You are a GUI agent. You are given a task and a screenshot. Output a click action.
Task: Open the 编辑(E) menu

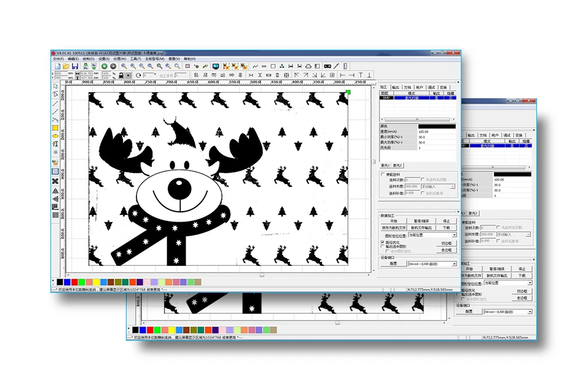point(73,59)
